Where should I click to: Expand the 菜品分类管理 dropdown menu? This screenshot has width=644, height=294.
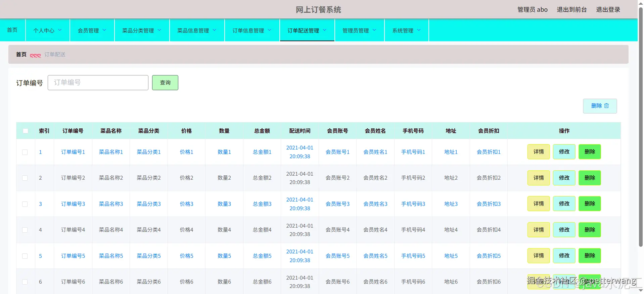(x=142, y=30)
